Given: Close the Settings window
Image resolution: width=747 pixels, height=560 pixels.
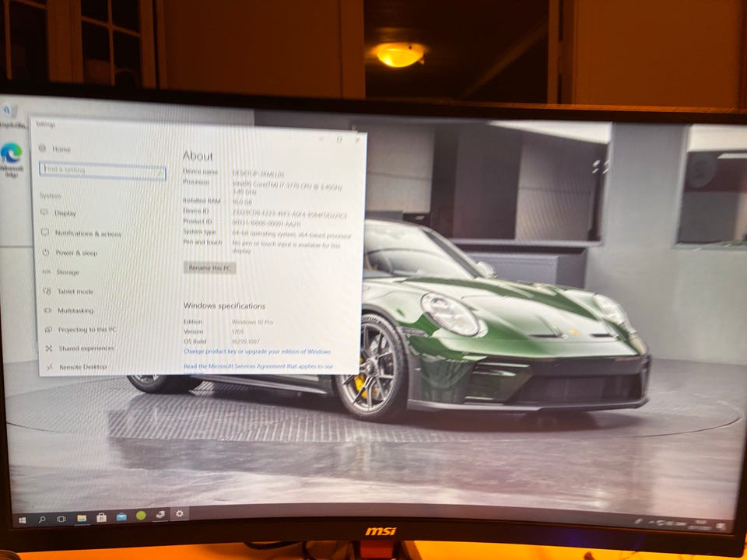Looking at the screenshot, I should pos(357,140).
